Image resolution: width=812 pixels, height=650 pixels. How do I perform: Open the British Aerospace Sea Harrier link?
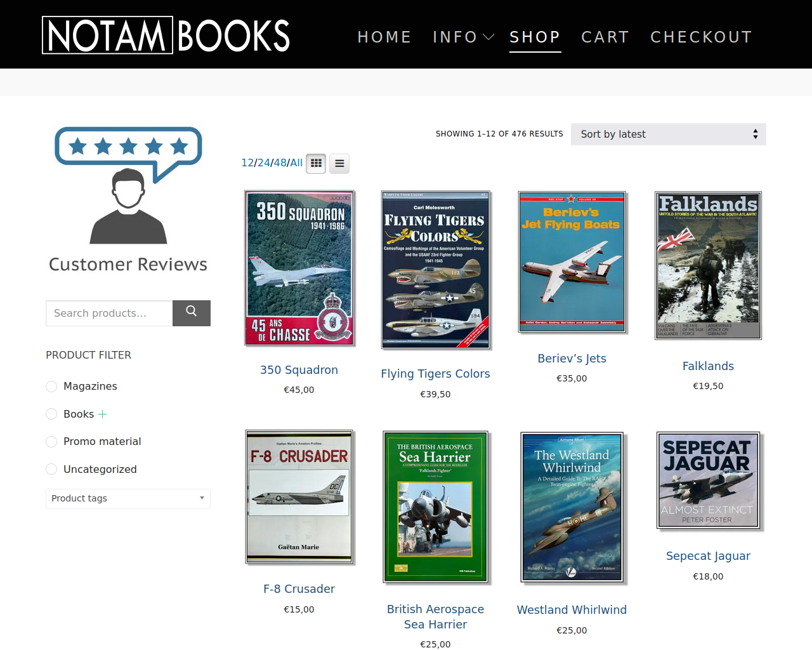[436, 617]
